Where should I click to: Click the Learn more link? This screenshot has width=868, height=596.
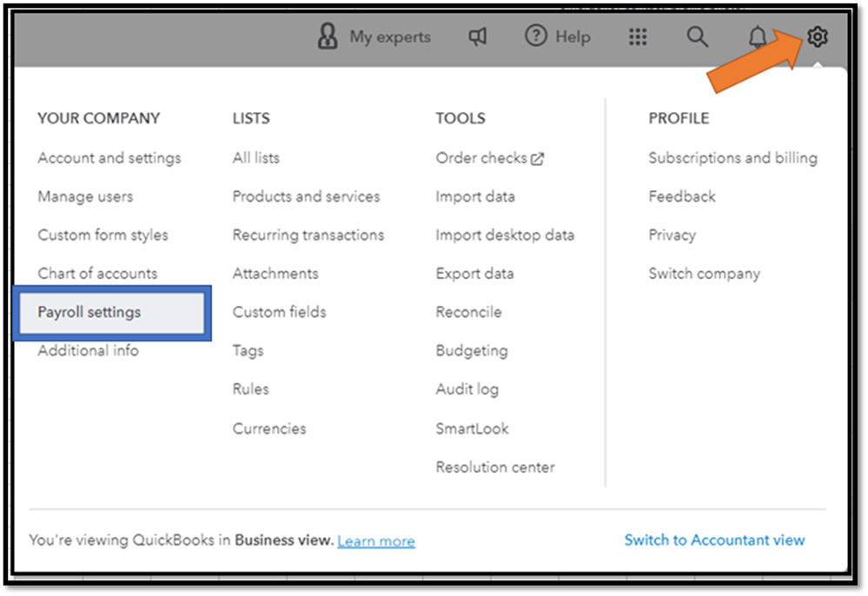pos(376,540)
